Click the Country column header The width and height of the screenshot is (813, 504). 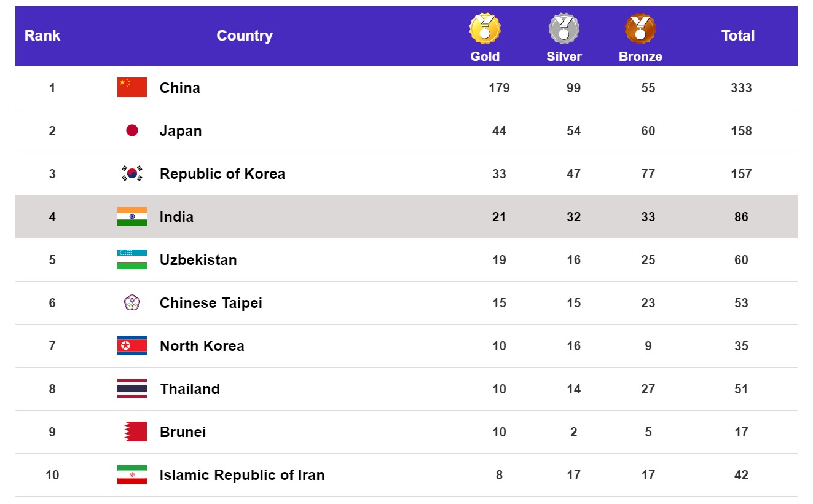(x=245, y=36)
